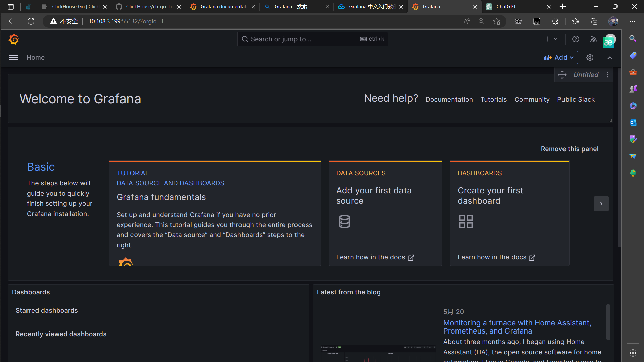Open Learn how in docs under Dashboards
Viewport: 644px width, 362px height.
pyautogui.click(x=496, y=257)
